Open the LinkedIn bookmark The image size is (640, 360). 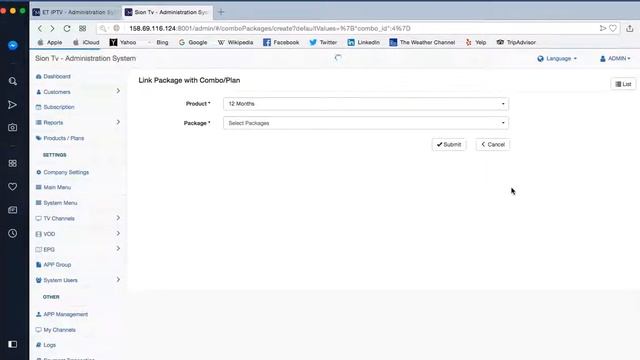363,42
